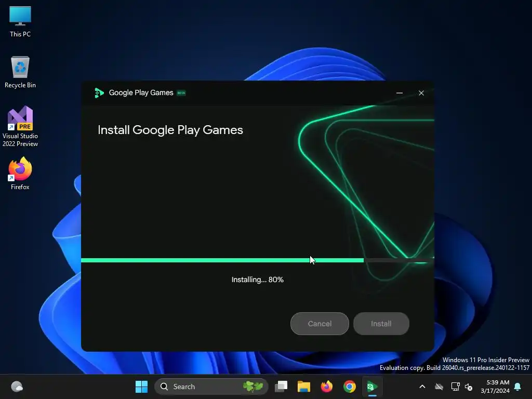Launch Visual Studio 2022 Preview shortcut
This screenshot has height=399, width=532.
pos(20,126)
